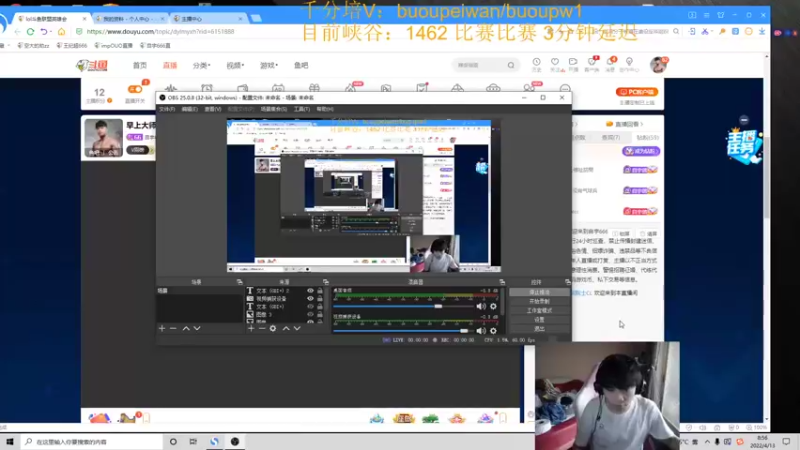Open OBS 文件(F) menu
This screenshot has height=450, width=800.
(167, 109)
